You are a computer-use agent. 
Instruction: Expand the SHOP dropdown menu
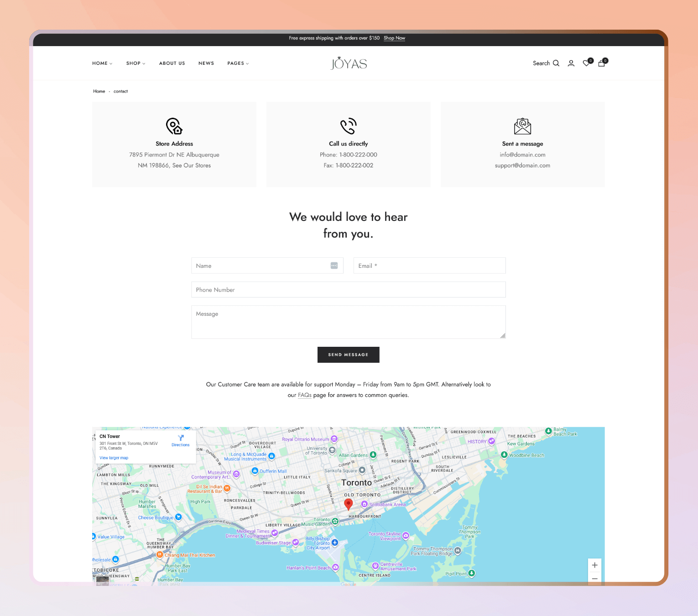tap(136, 63)
